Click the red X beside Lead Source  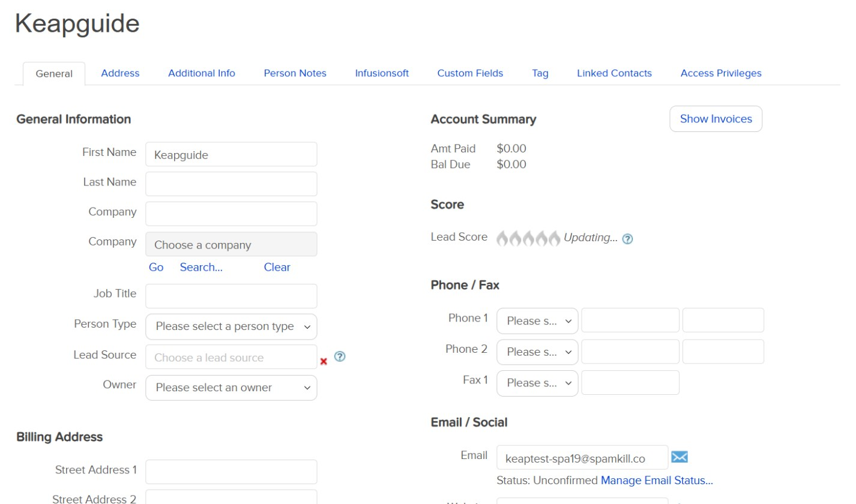point(324,361)
